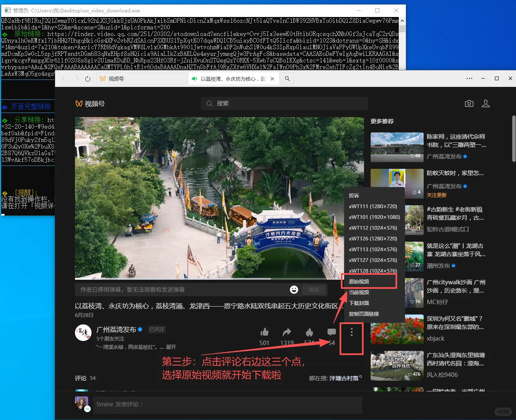Expand the description via 展开

(171, 347)
